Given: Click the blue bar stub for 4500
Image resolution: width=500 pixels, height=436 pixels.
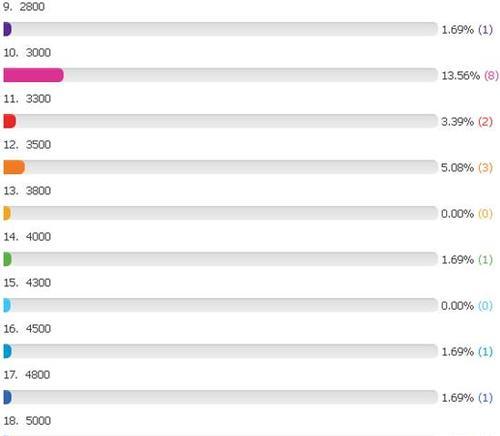Looking at the screenshot, I should [x=7, y=351].
